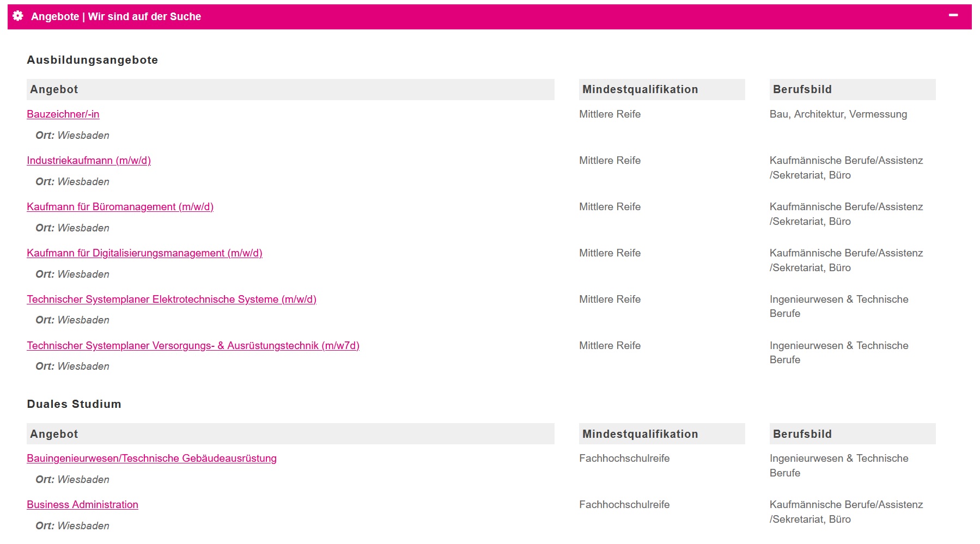The height and width of the screenshot is (544, 980).
Task: Open Technischer Systemplaner Versorgungs- & Ausrüstungstechnik
Action: (x=194, y=345)
